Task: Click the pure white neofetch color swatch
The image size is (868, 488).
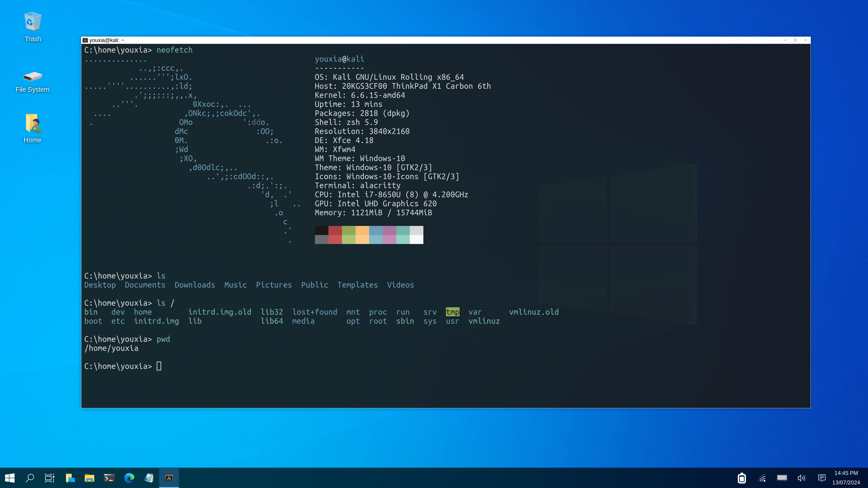Action: 416,239
